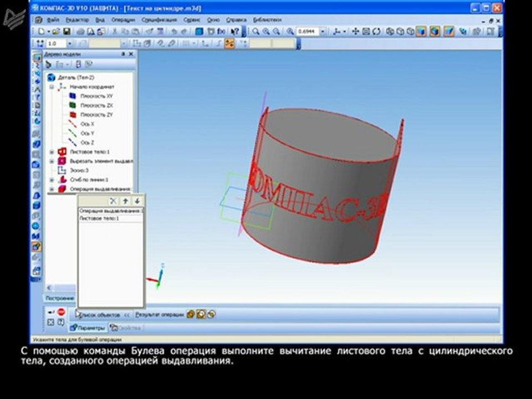
Task: Click the delete X icon in object list popup
Action: click(113, 201)
